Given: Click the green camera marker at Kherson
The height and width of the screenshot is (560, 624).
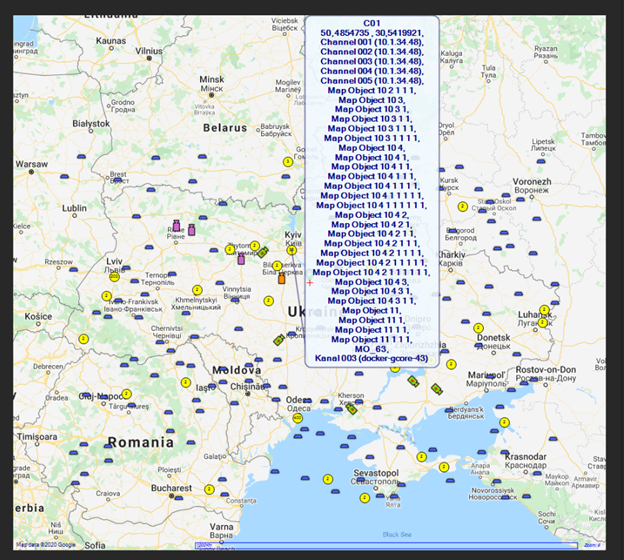Looking at the screenshot, I should click(352, 409).
